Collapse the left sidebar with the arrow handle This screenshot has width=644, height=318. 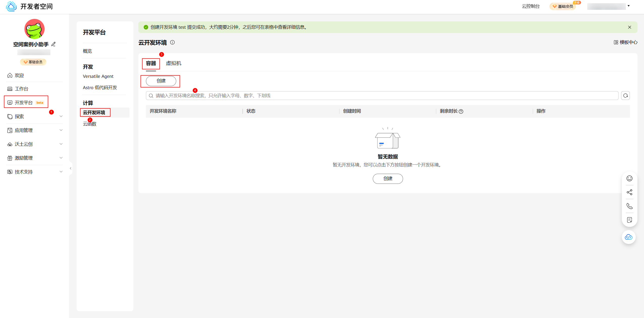tap(71, 168)
